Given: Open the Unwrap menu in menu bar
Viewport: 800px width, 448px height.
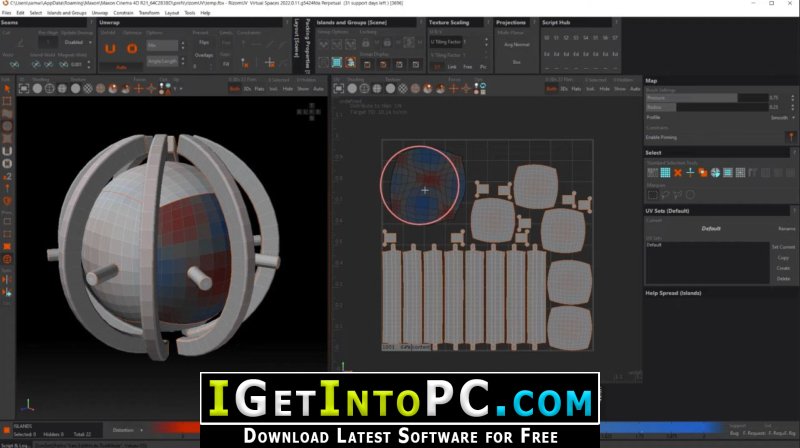Looking at the screenshot, I should point(99,13).
